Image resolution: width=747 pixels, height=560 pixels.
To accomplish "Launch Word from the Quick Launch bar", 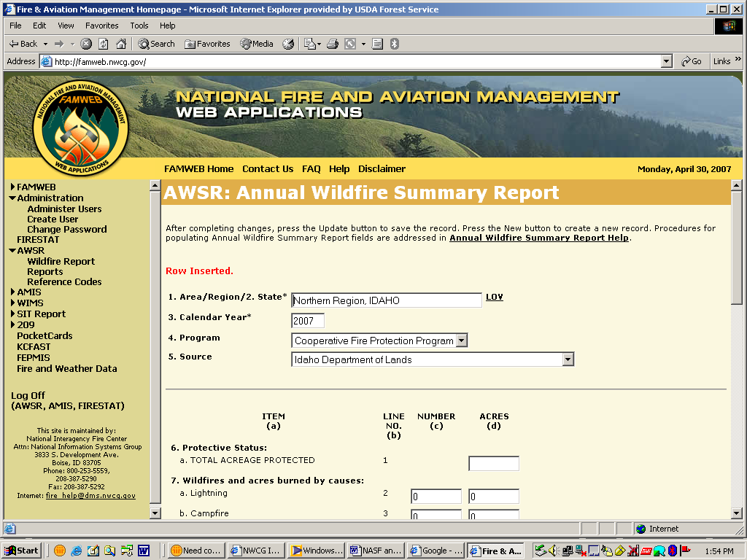I will [x=144, y=551].
